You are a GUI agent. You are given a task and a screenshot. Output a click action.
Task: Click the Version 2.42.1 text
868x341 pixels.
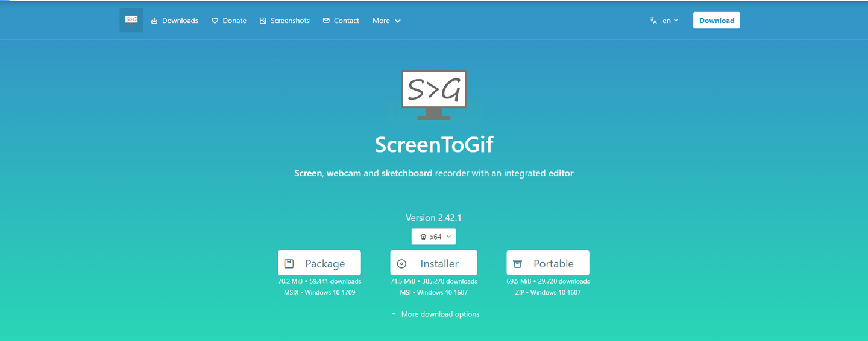(434, 218)
